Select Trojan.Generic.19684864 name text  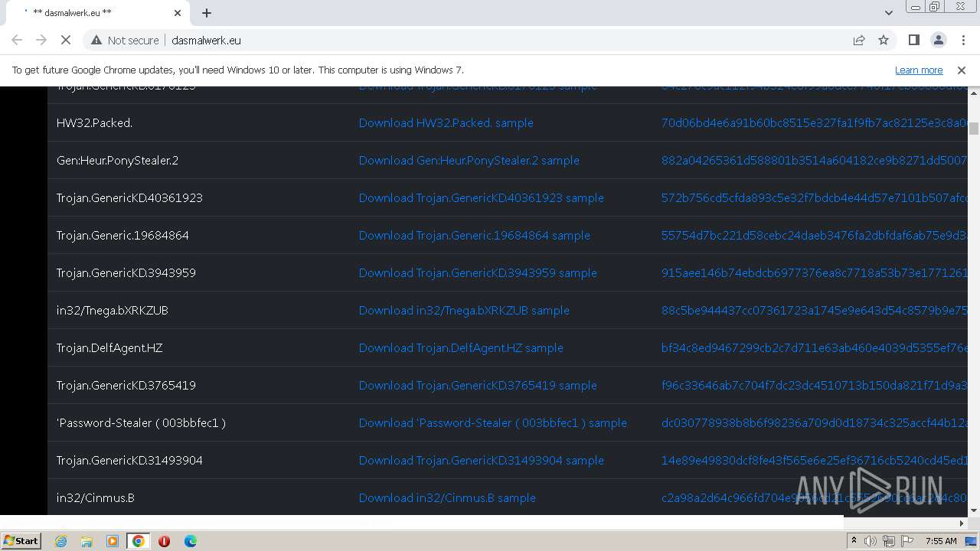tap(122, 235)
